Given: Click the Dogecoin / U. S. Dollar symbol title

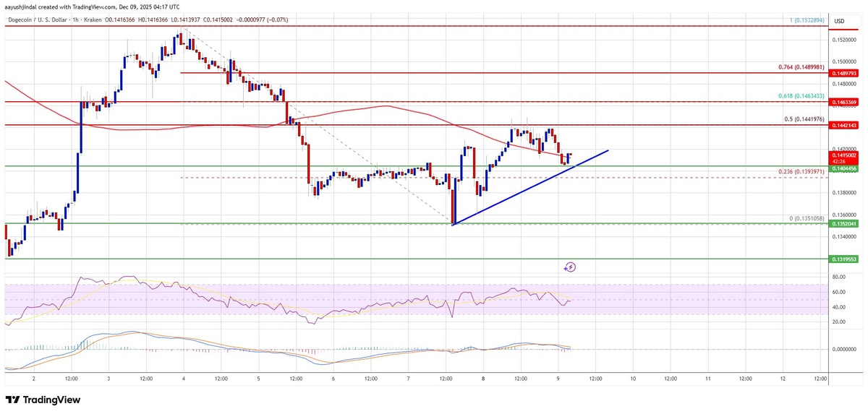Looking at the screenshot, I should coord(38,20).
